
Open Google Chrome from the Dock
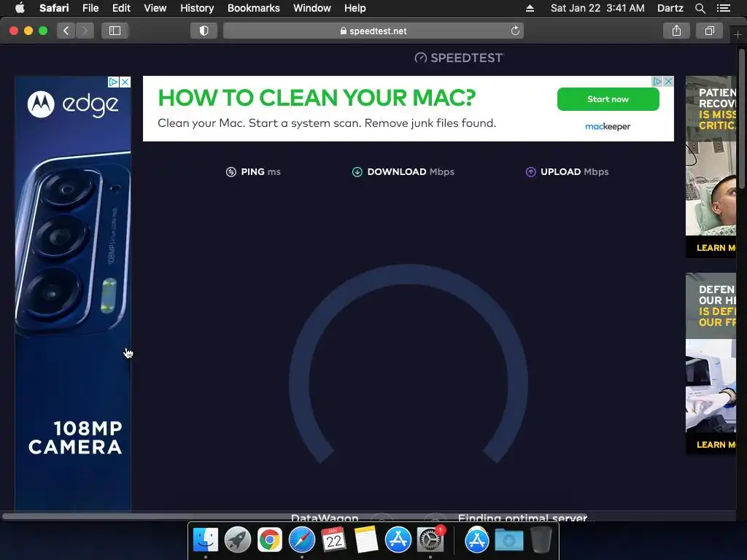270,540
